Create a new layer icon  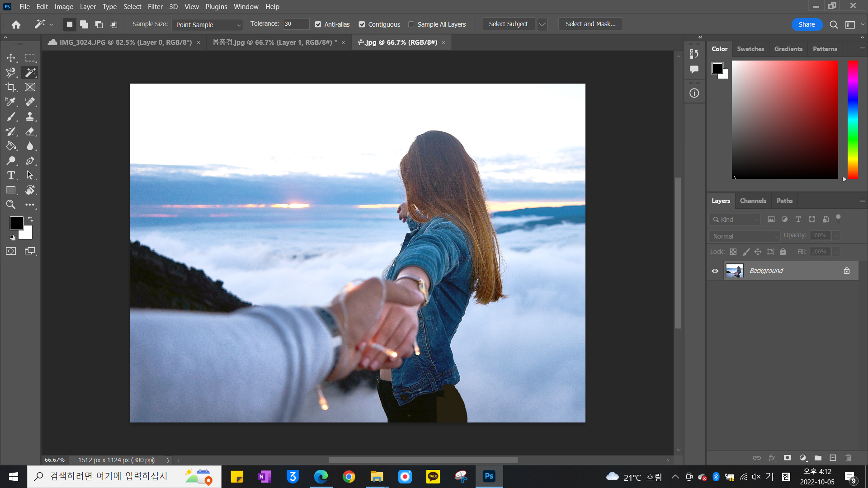pos(833,458)
